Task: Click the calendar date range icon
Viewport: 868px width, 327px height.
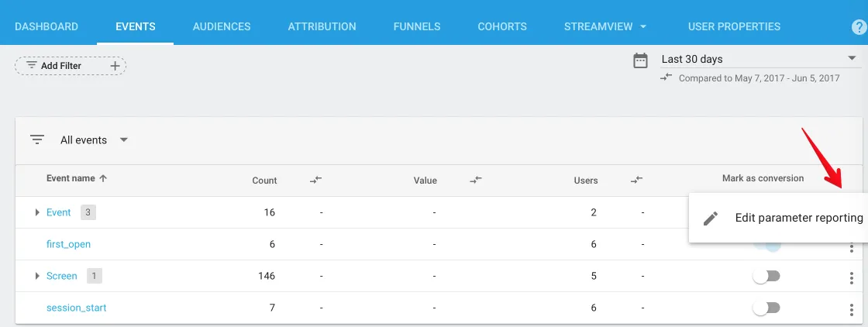Action: (640, 60)
